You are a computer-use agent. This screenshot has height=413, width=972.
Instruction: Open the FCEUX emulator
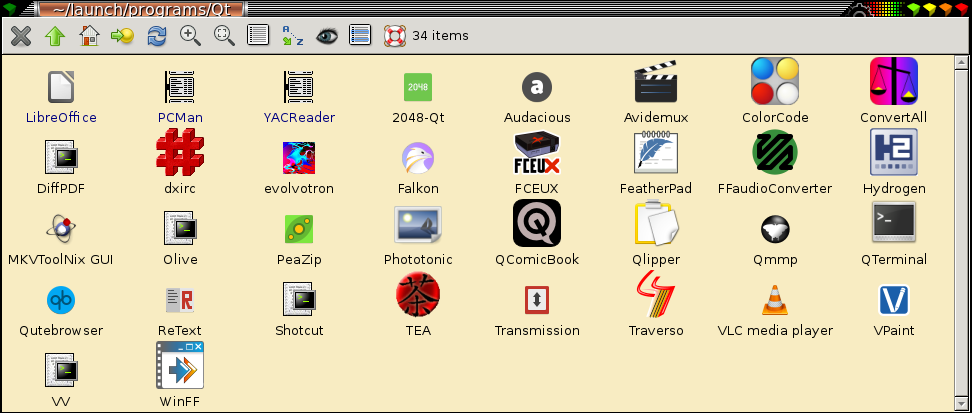[537, 152]
